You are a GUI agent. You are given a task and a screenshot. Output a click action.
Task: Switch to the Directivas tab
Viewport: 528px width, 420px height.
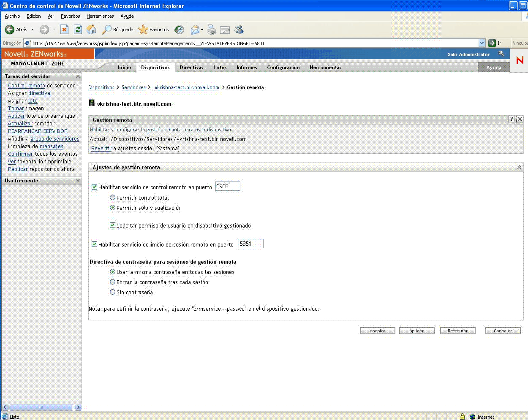191,68
